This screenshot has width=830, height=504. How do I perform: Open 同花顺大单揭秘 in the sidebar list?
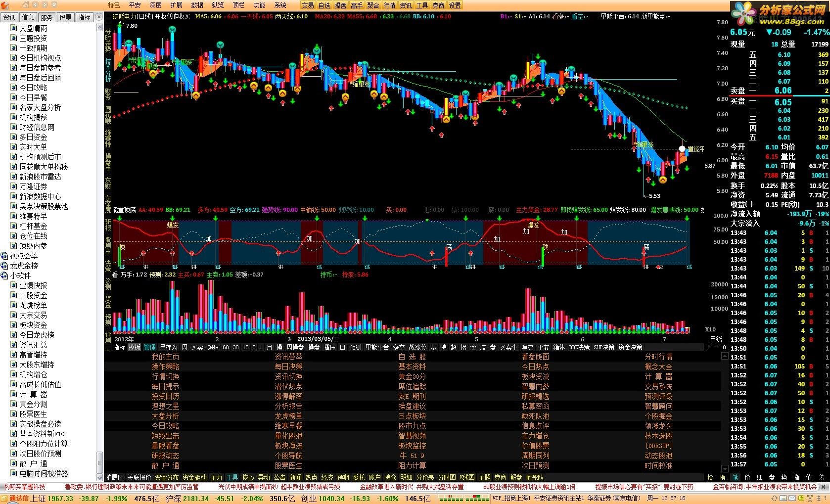(x=44, y=167)
